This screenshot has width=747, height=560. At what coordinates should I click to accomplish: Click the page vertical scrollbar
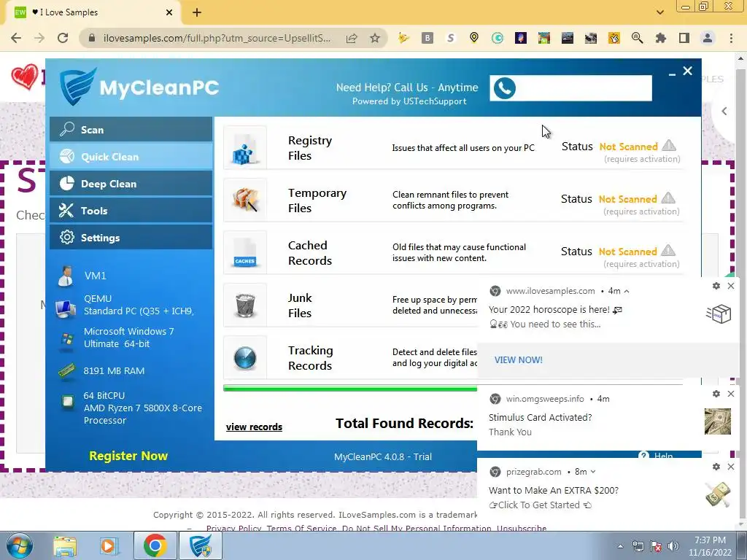(741, 290)
